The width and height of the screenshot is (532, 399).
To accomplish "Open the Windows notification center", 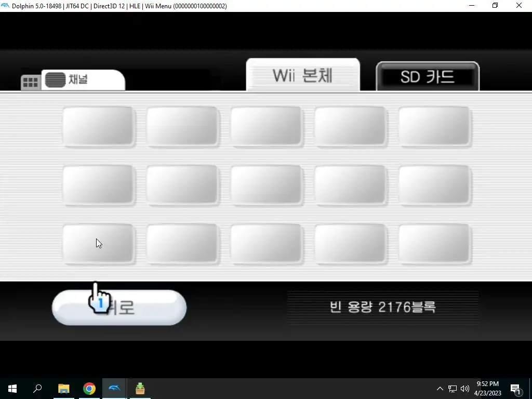I will tap(515, 389).
